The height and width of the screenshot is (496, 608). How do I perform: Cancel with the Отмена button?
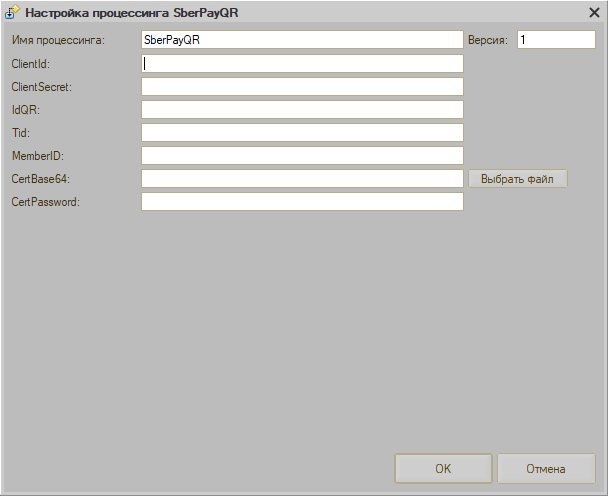coord(546,468)
